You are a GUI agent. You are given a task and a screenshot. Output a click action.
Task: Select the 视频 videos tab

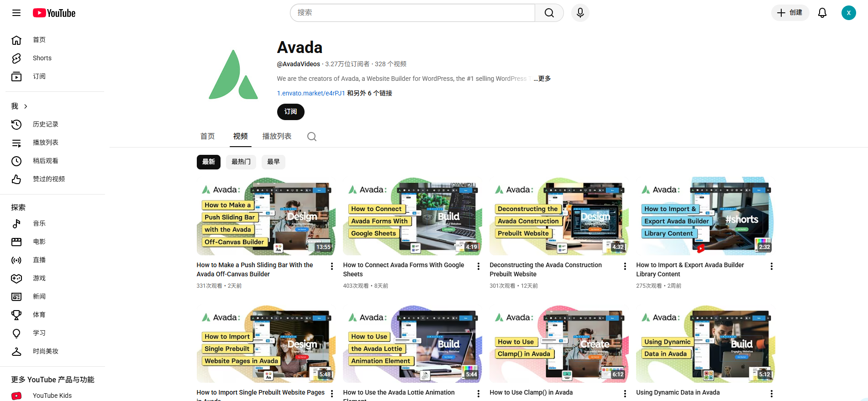pyautogui.click(x=241, y=136)
